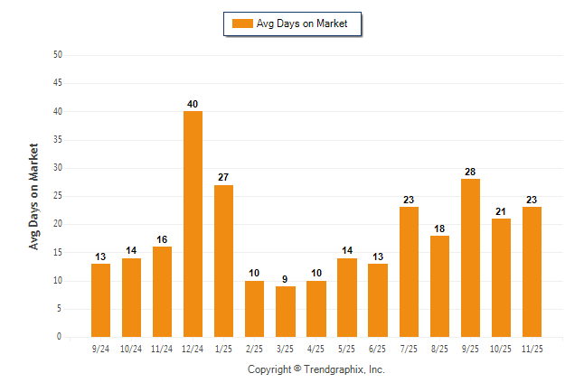Click the 10/24 bar with value 14
Viewport: 584px width, 392px height.
(131, 297)
